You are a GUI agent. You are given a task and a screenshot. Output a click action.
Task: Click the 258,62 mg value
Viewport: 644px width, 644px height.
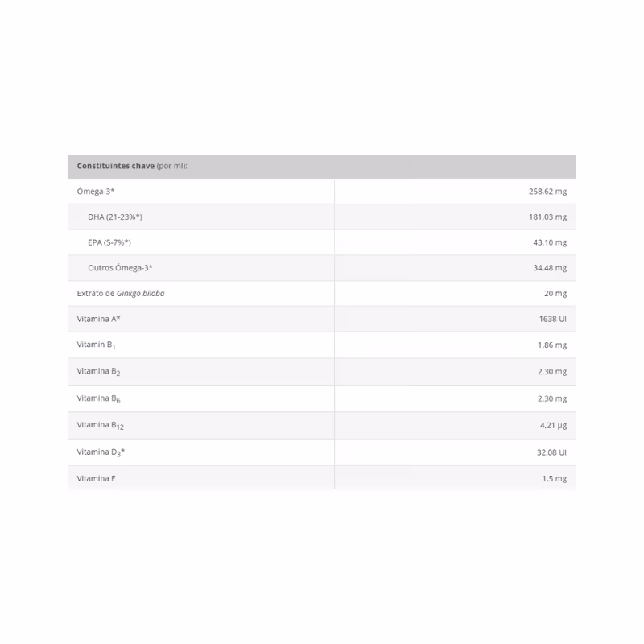click(x=547, y=192)
